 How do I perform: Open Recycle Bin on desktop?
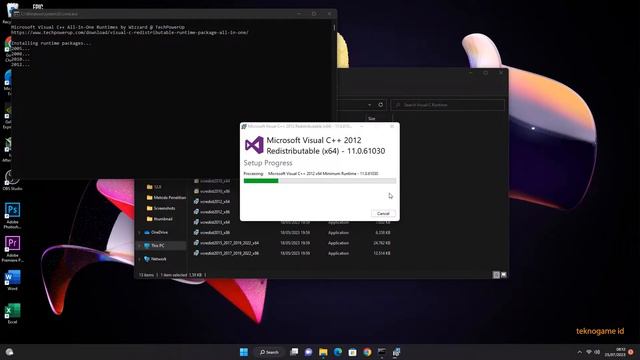(x=10, y=11)
